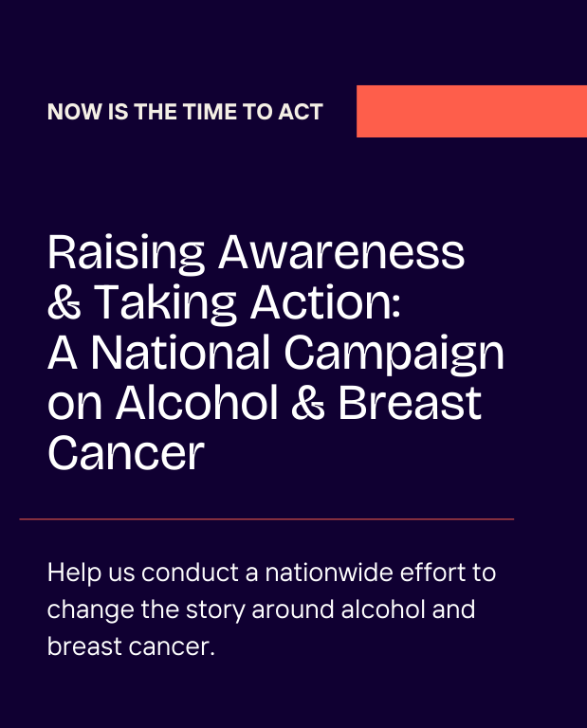Click the "& Taking Action:" title line
This screenshot has width=587, height=728.
pos(225,302)
